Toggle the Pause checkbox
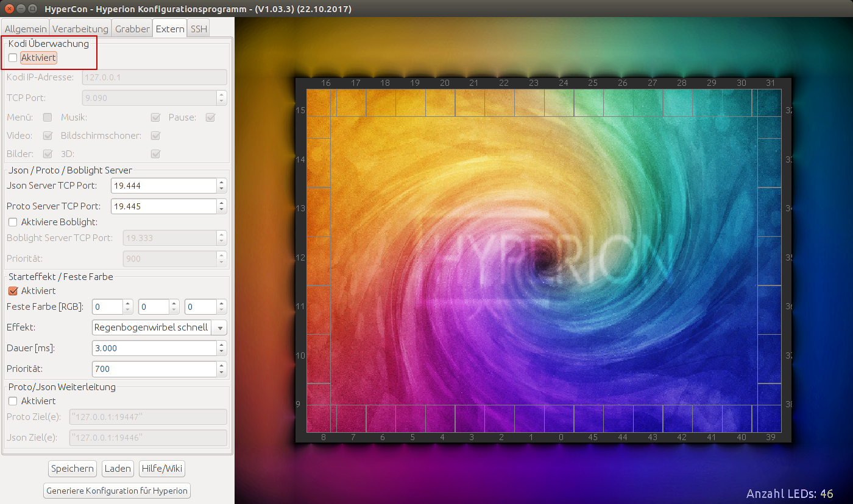Image resolution: width=853 pixels, height=504 pixels. (211, 117)
